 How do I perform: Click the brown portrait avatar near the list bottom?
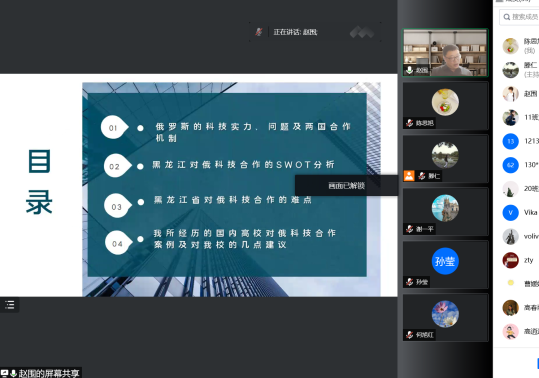pyautogui.click(x=510, y=308)
